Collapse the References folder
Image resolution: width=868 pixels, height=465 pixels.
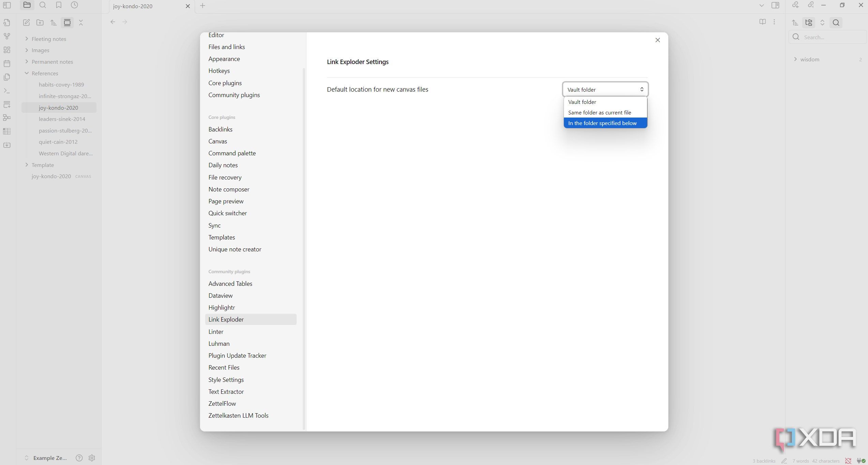pos(27,73)
